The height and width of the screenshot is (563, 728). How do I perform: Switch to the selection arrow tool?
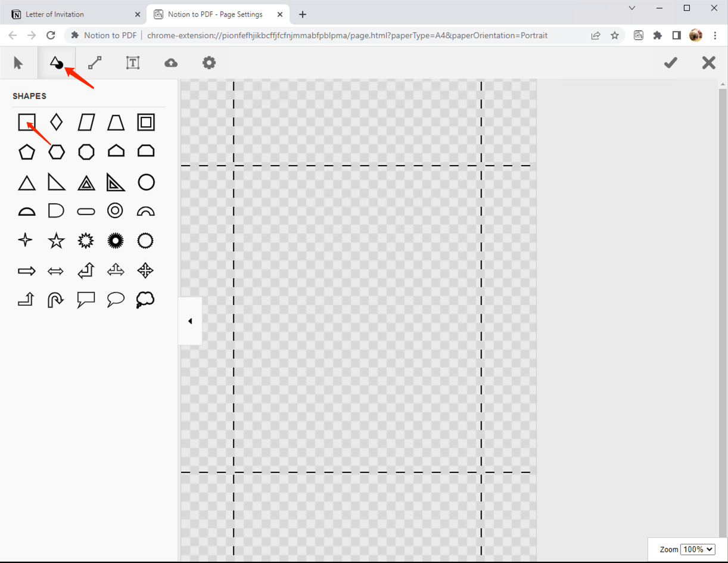tap(18, 62)
